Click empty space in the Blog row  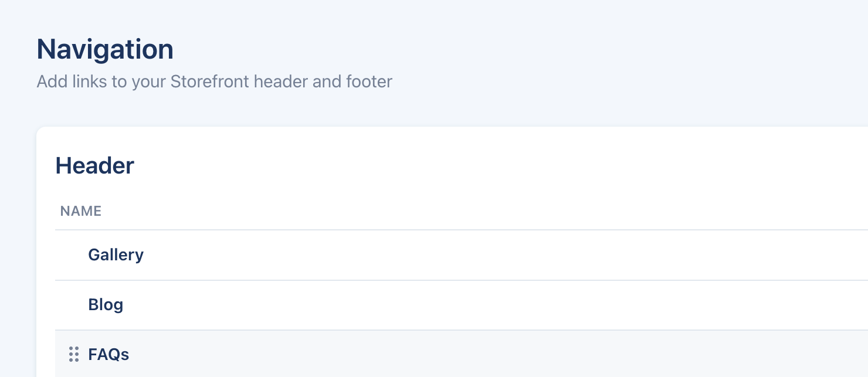[x=469, y=305]
